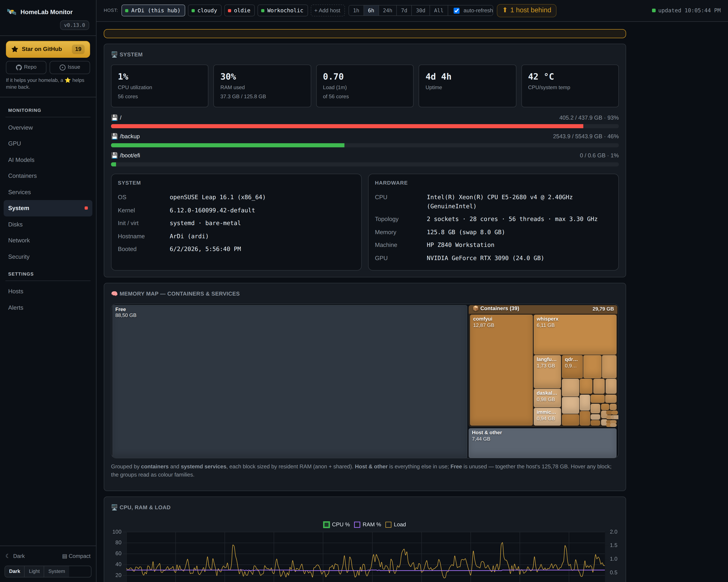Select the System sidebar item
This screenshot has height=582, width=728.
[48, 208]
